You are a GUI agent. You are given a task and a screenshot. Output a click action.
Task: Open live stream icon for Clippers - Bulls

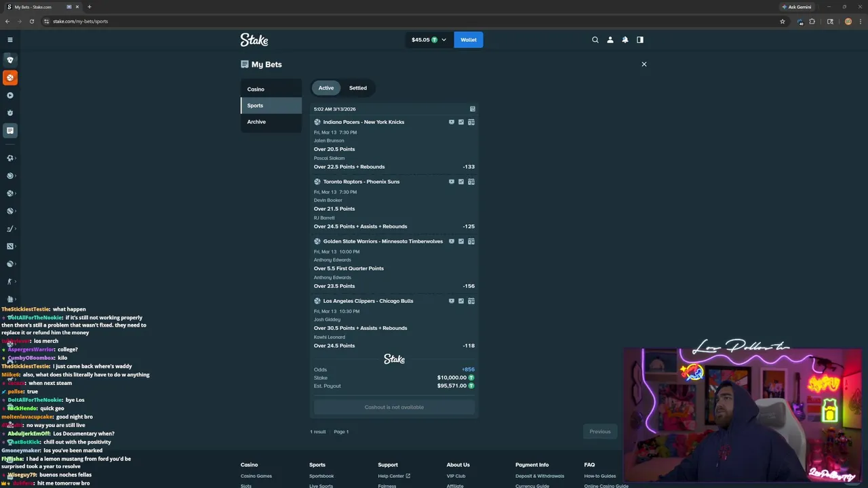452,301
